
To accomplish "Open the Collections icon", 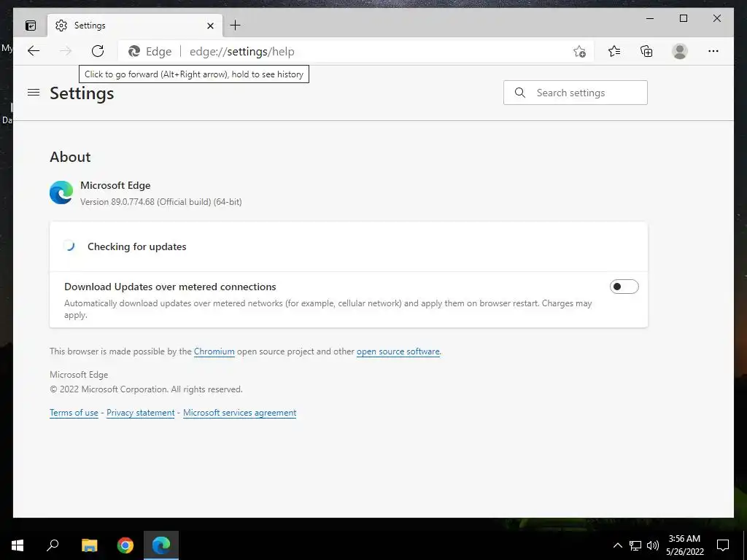I will pos(646,51).
